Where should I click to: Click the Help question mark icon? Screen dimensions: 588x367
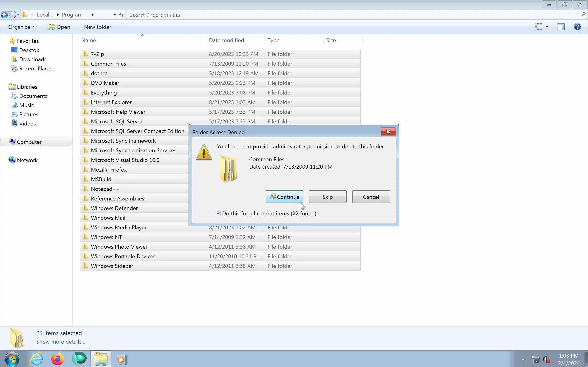[577, 27]
